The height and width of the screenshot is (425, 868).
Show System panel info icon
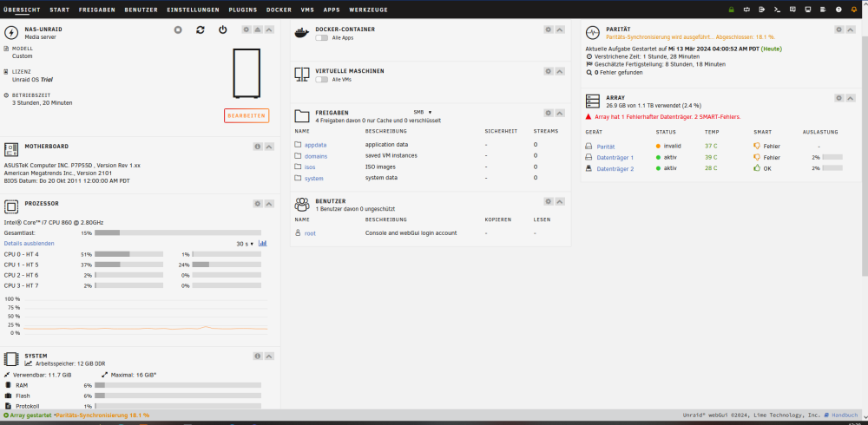coord(258,356)
